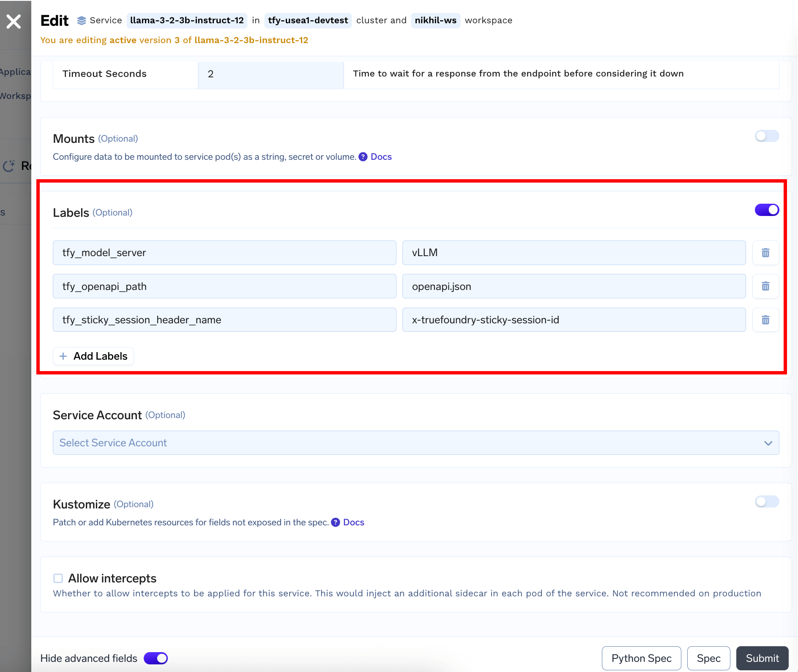Viewport: 798px width, 672px height.
Task: Toggle Hide advanced fields switch
Action: click(x=156, y=658)
